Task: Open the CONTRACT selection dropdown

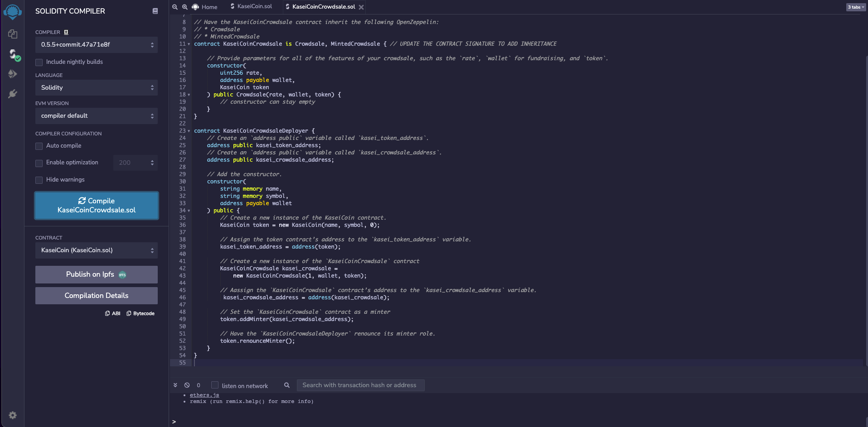Action: [x=96, y=250]
